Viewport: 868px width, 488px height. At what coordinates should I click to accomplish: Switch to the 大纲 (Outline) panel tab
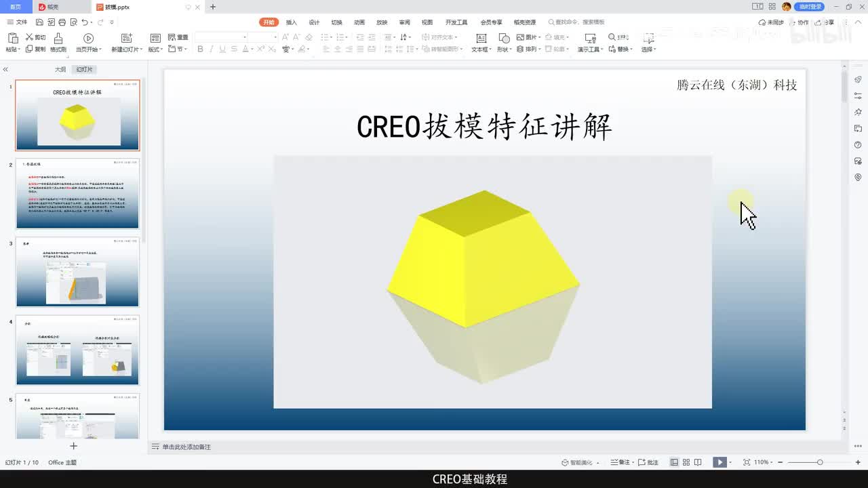tap(60, 70)
